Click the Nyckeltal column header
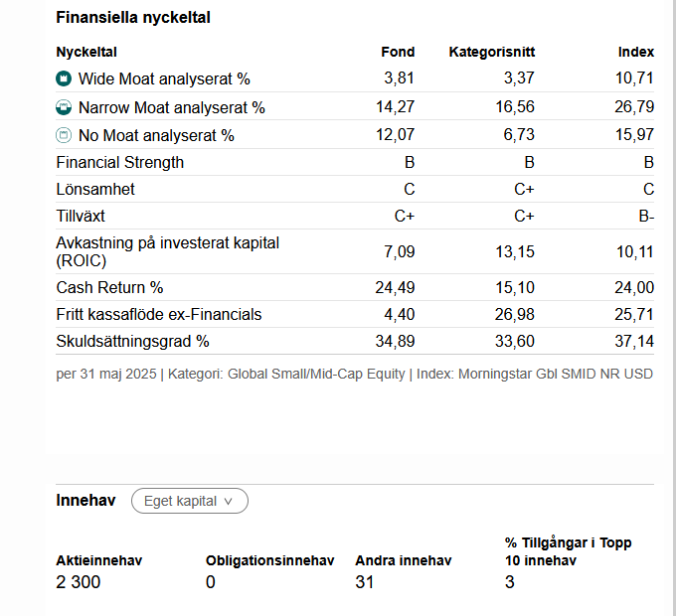Image resolution: width=676 pixels, height=616 pixels. coord(86,52)
